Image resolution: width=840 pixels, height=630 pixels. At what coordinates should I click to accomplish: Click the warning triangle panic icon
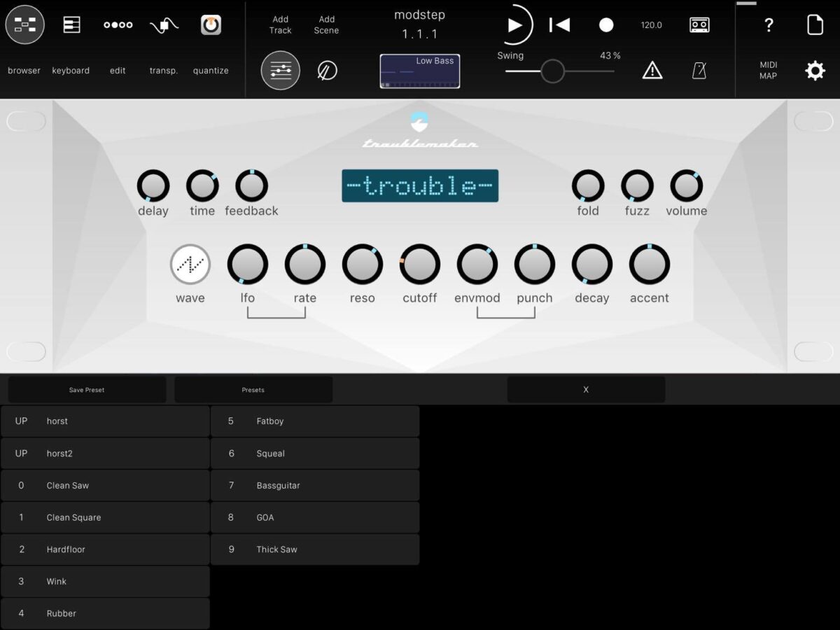pyautogui.click(x=652, y=71)
